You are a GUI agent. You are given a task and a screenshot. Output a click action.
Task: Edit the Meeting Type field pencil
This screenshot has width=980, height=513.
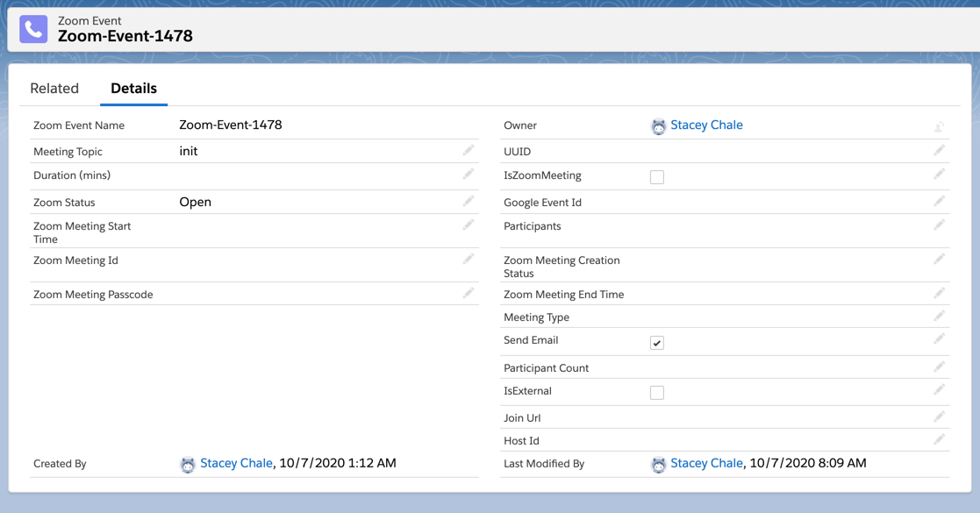pos(939,317)
